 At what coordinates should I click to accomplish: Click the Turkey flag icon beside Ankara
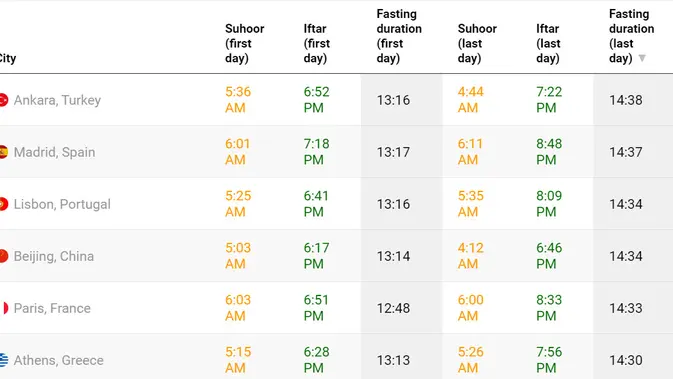coord(4,100)
